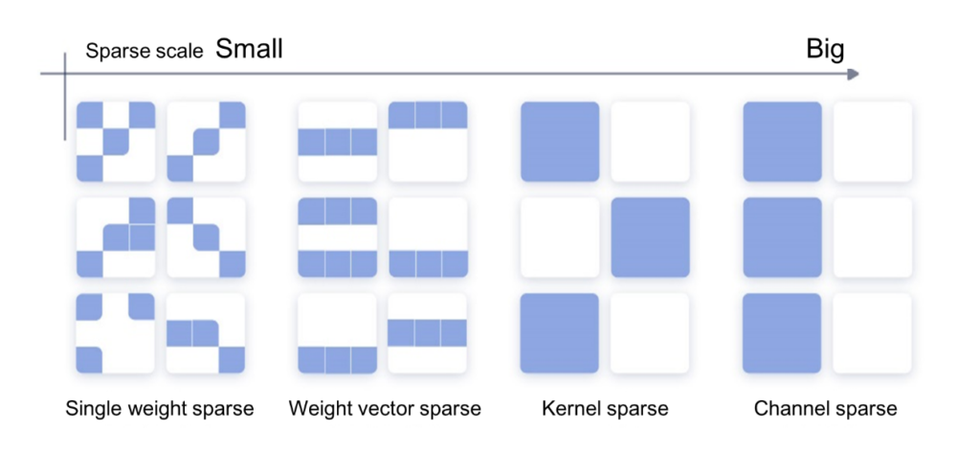Click the 'Kernel sparse' label
This screenshot has height=476, width=980.
605,409
